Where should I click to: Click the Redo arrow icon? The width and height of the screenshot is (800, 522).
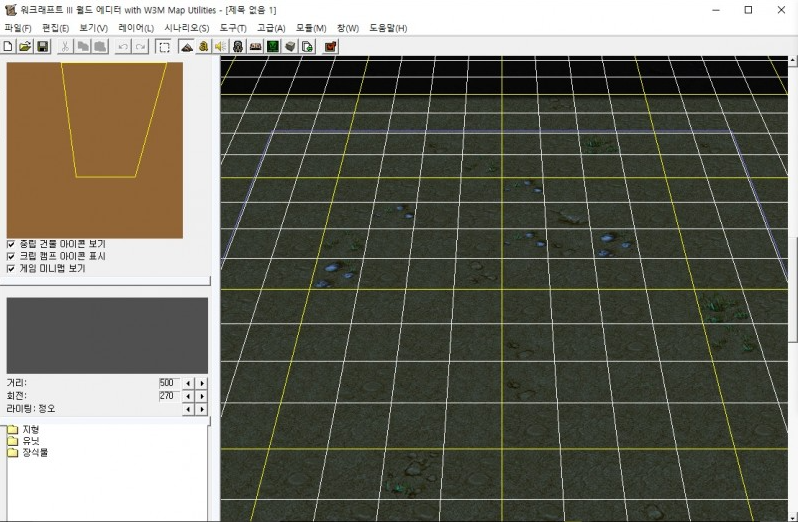(x=140, y=47)
